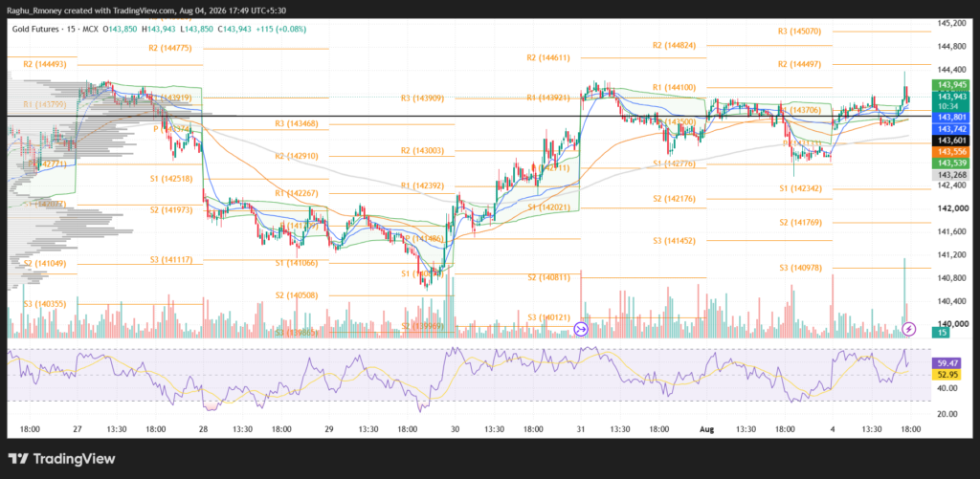This screenshot has height=479, width=980.
Task: Click the blue 143,801 price tag
Action: click(x=949, y=118)
